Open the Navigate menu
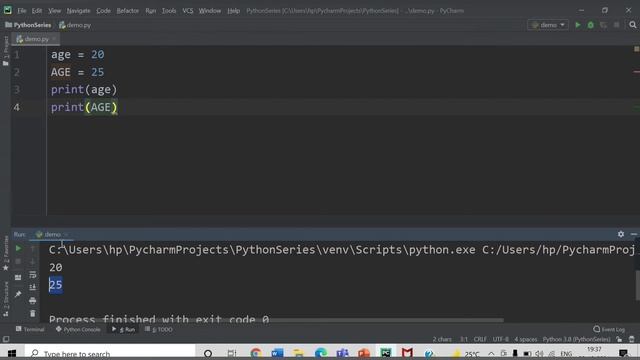 point(78,11)
